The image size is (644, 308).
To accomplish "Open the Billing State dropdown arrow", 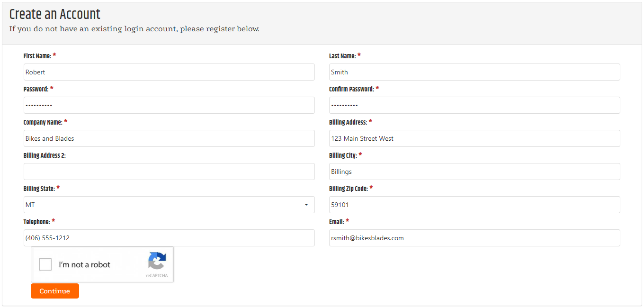I will click(x=306, y=205).
